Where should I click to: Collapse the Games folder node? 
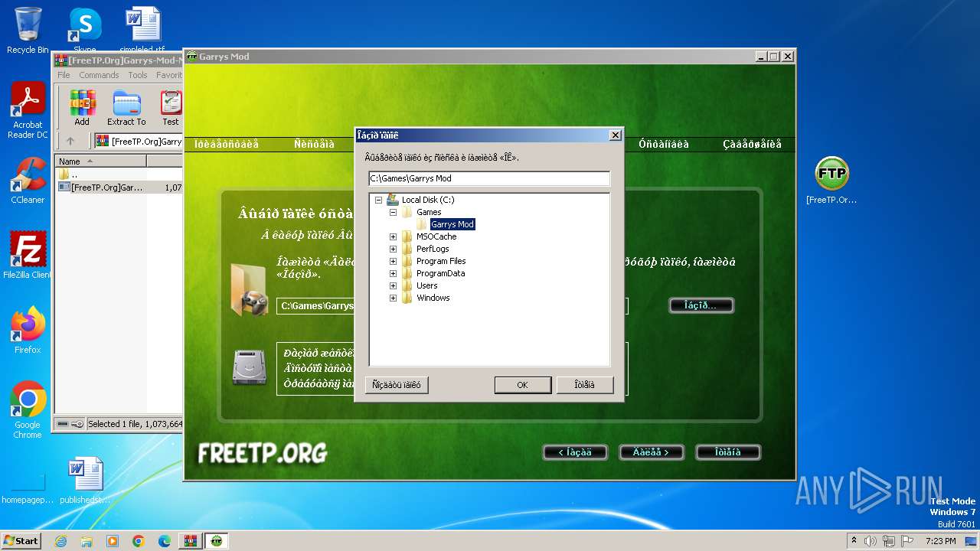(x=393, y=212)
